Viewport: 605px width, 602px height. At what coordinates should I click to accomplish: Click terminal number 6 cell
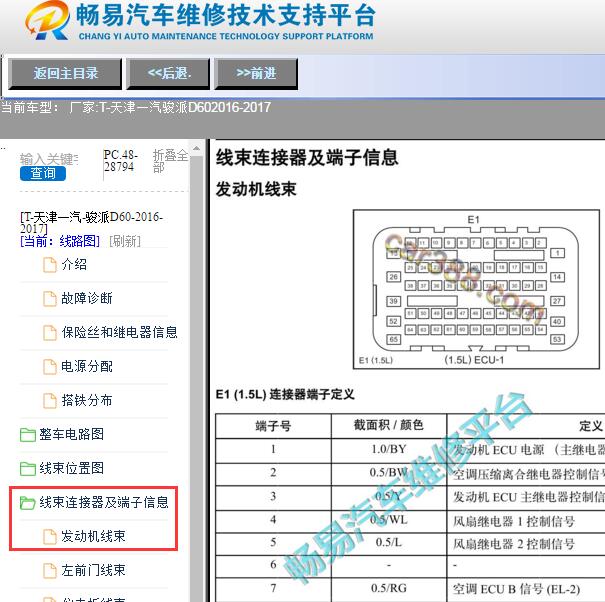pyautogui.click(x=273, y=565)
